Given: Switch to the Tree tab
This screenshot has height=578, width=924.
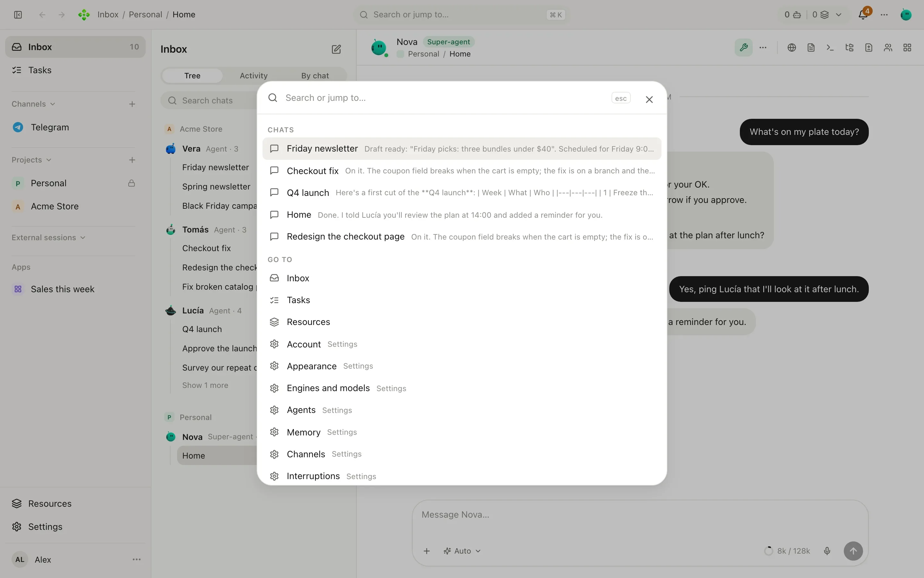Looking at the screenshot, I should pyautogui.click(x=192, y=76).
